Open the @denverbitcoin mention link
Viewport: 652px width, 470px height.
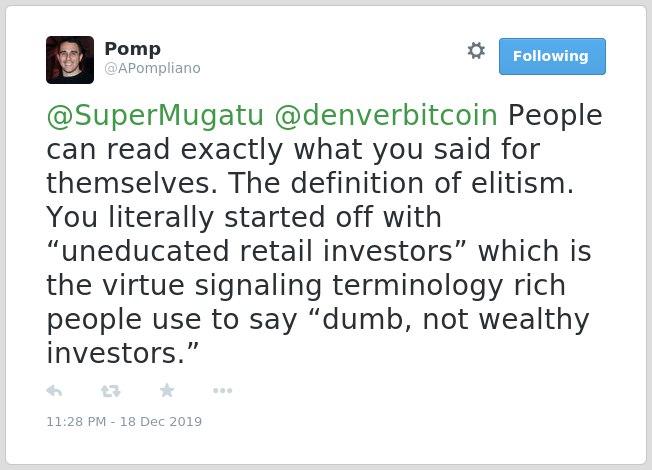[386, 115]
